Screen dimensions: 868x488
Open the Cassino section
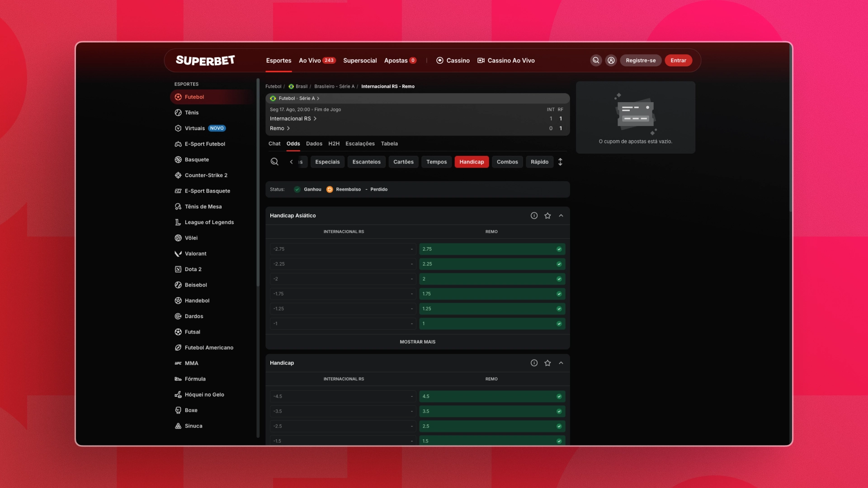coord(453,61)
